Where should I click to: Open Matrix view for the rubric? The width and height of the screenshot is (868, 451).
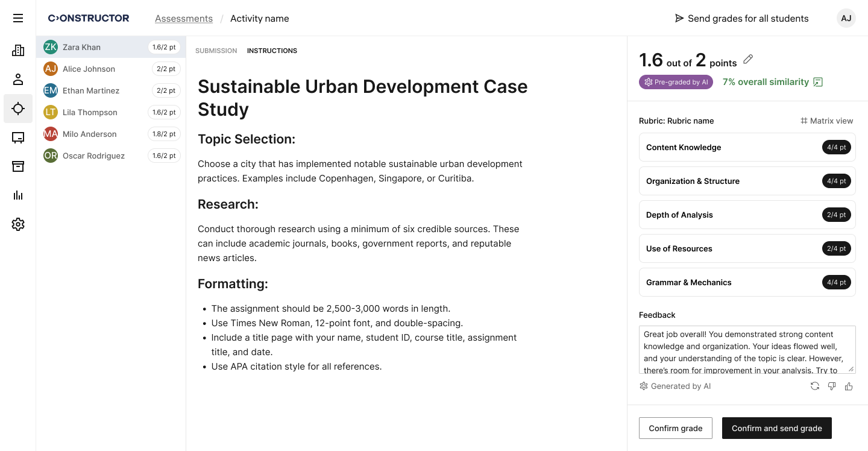pyautogui.click(x=826, y=121)
